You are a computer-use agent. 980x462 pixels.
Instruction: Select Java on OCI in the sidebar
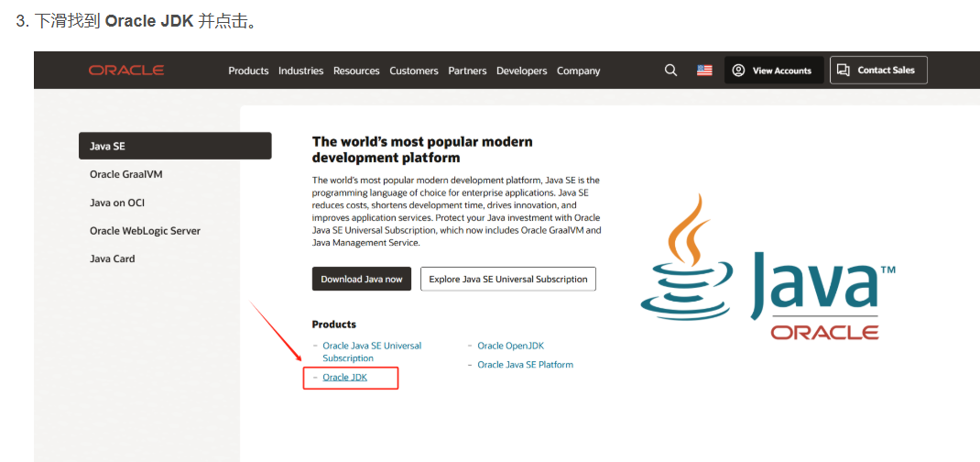[x=117, y=203]
